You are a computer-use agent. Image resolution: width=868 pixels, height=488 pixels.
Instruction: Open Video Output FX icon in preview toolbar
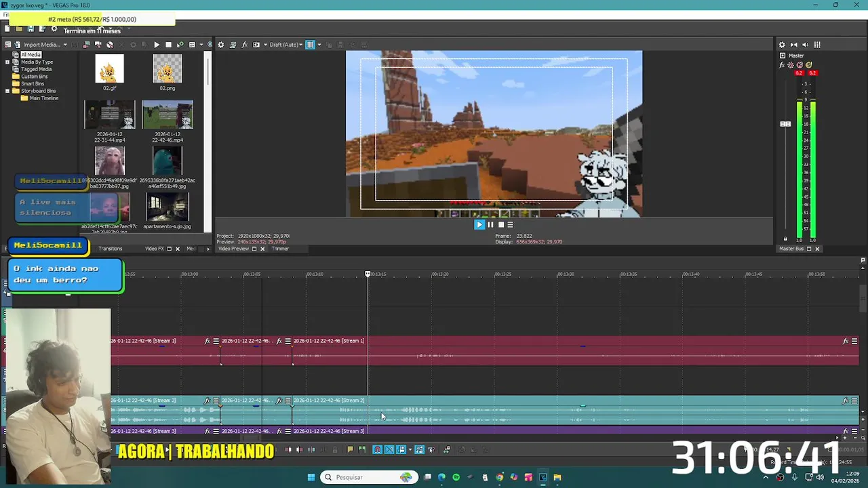244,45
